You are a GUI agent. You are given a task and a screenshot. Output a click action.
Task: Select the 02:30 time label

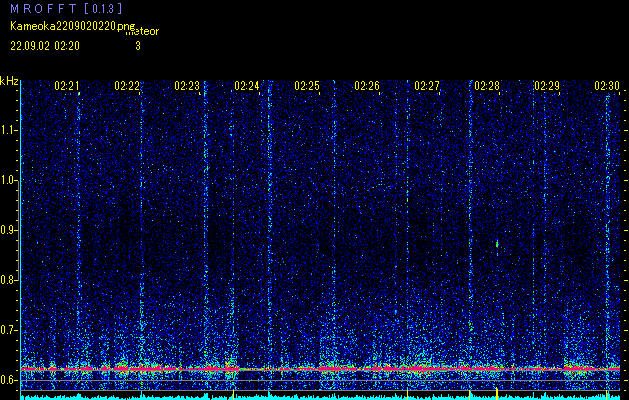[x=607, y=86]
